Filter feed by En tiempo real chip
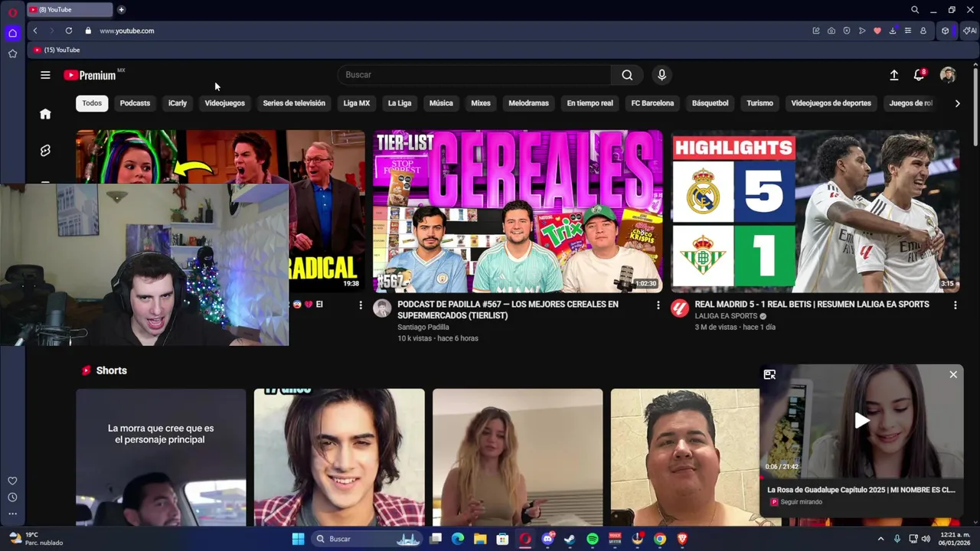 pyautogui.click(x=590, y=103)
